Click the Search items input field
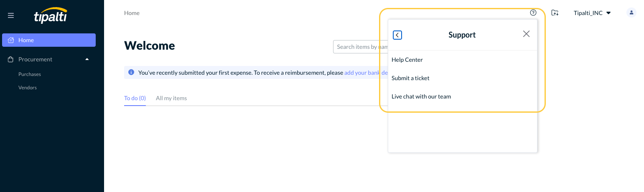The image size is (644, 192). click(359, 47)
